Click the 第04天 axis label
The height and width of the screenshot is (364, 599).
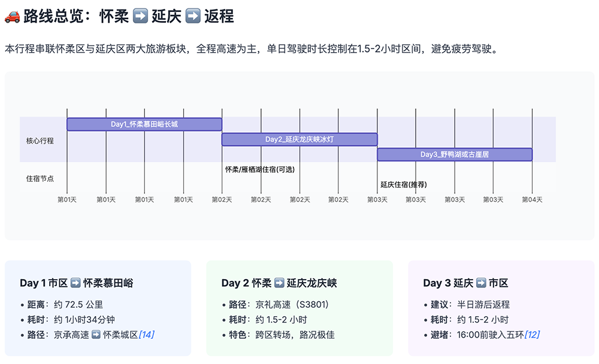point(531,198)
